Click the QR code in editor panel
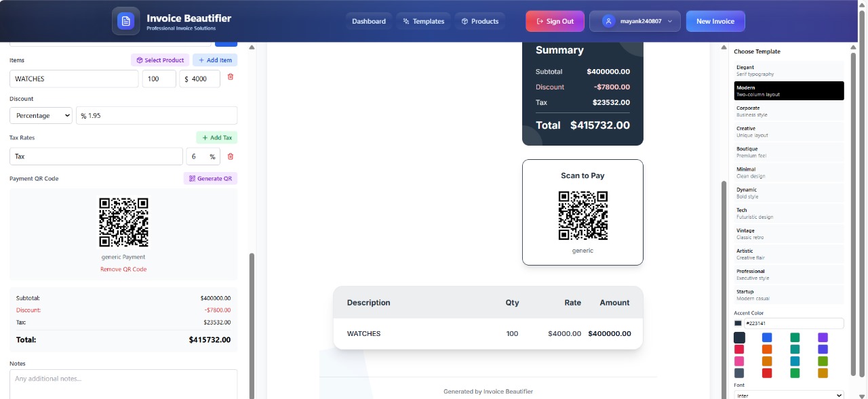Viewport: 868px width, 399px height. pyautogui.click(x=123, y=222)
